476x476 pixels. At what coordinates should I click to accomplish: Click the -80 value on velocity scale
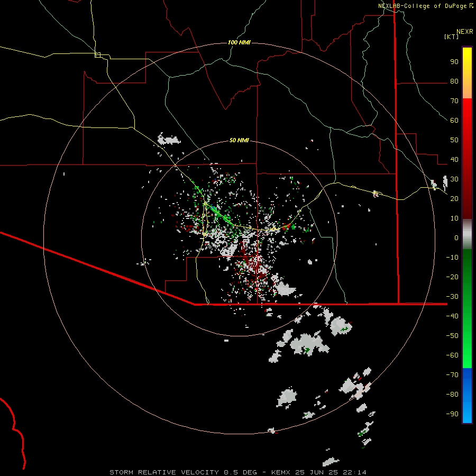tap(452, 395)
